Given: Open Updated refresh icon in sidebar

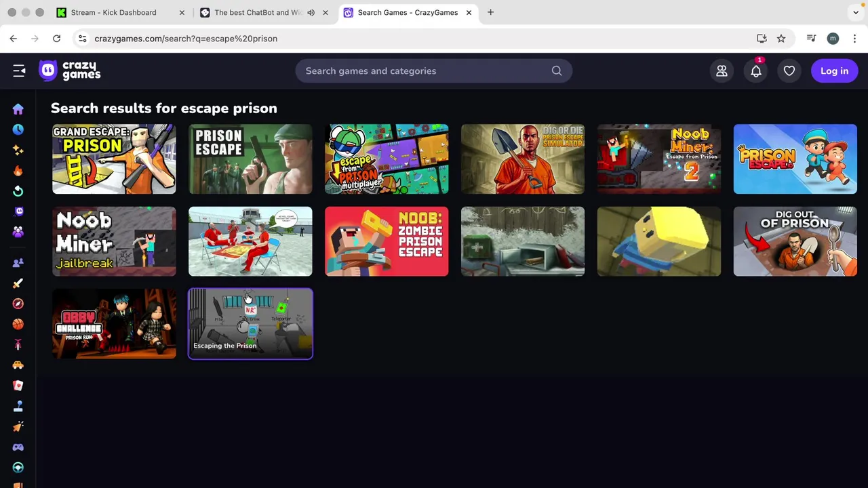Looking at the screenshot, I should click(x=18, y=191).
